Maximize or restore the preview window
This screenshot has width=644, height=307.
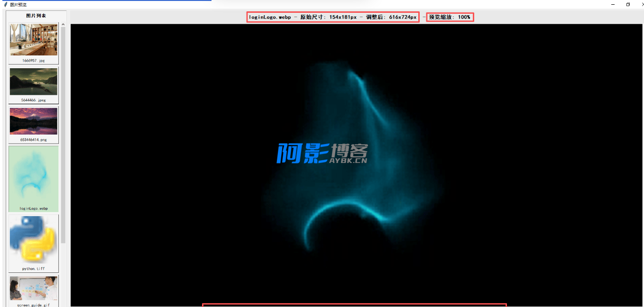pyautogui.click(x=628, y=4)
